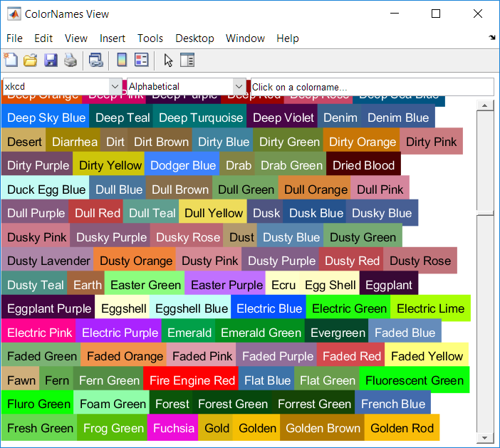This screenshot has height=448, width=500.
Task: Select the Fire Engine Red color
Action: 192,380
